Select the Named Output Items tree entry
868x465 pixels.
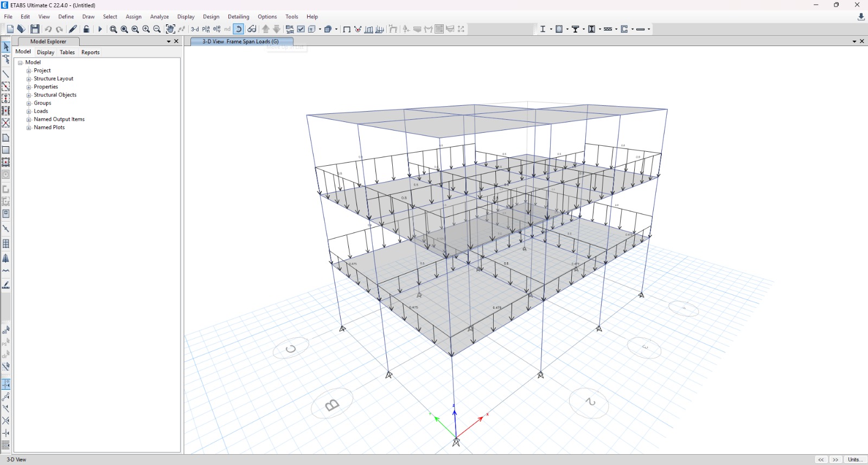point(59,120)
